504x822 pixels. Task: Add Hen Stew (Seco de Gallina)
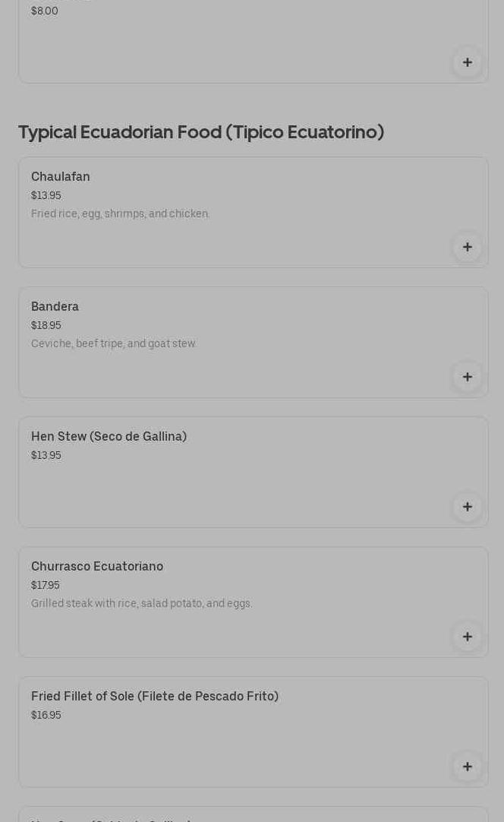click(467, 507)
